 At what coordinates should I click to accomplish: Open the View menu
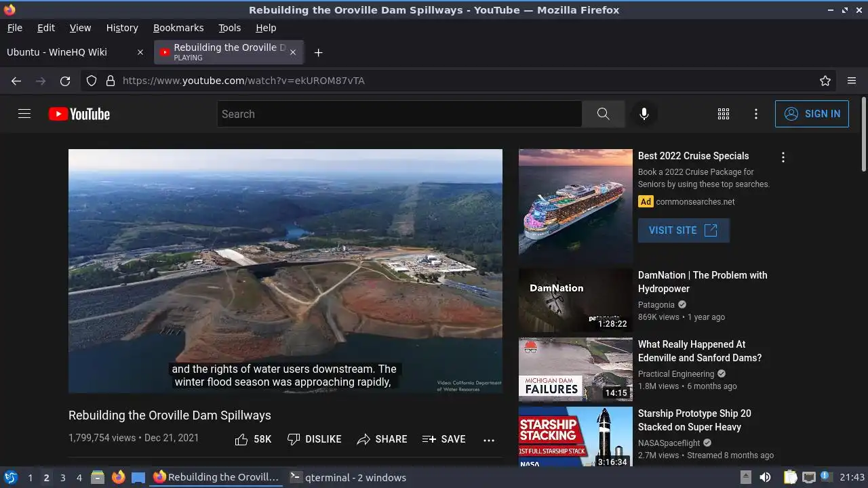point(80,28)
